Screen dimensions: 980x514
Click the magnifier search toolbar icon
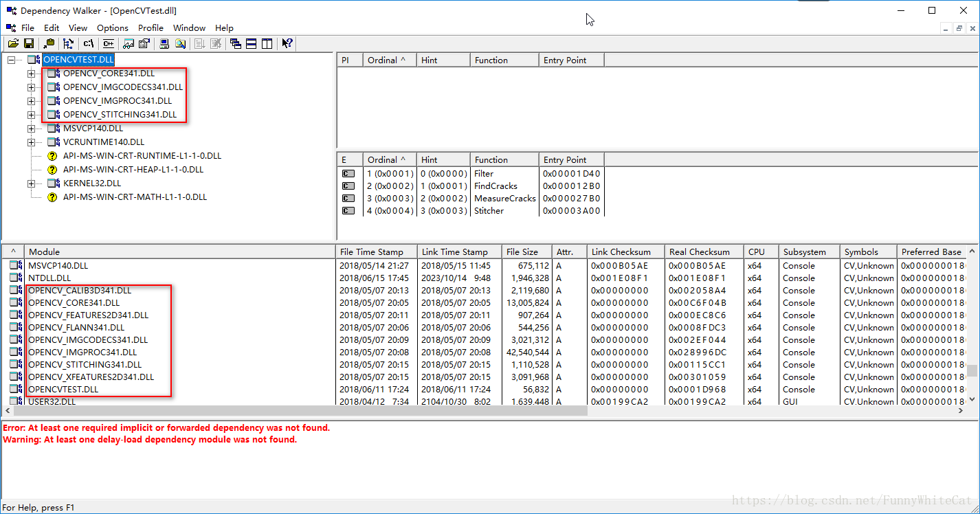click(180, 43)
